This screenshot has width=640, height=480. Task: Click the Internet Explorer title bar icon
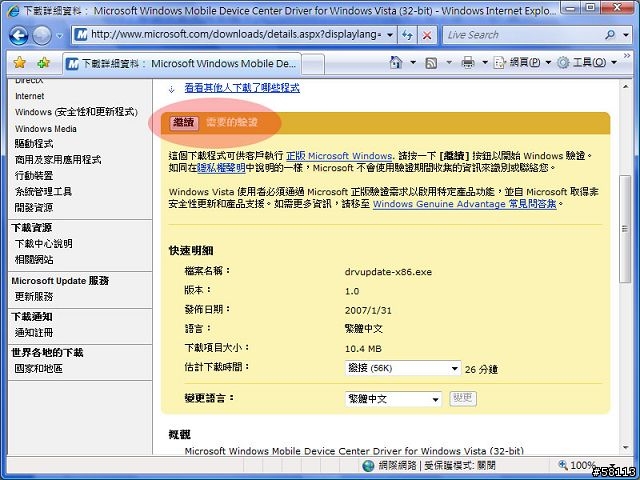click(13, 11)
